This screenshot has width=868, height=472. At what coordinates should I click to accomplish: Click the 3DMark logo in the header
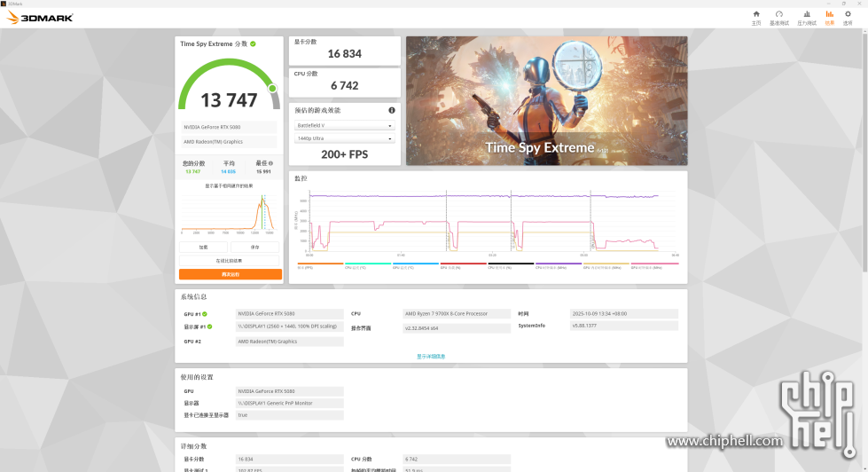40,17
